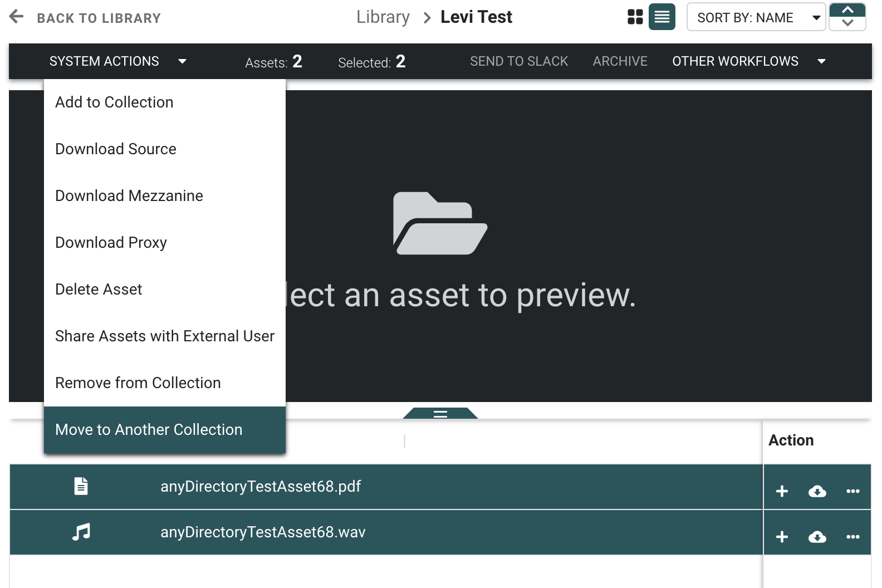Toggle sort order direction button

(847, 17)
